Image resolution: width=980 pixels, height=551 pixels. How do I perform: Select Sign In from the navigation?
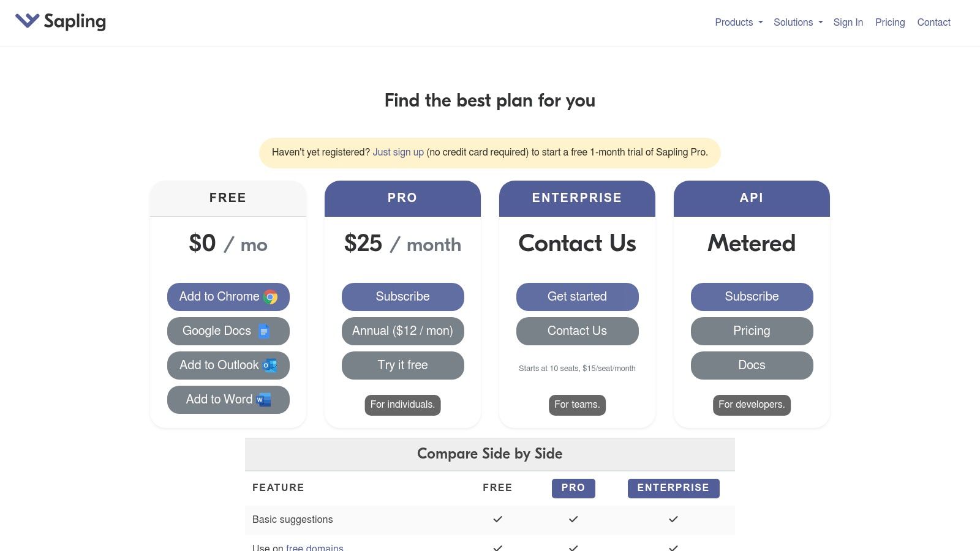coord(848,22)
